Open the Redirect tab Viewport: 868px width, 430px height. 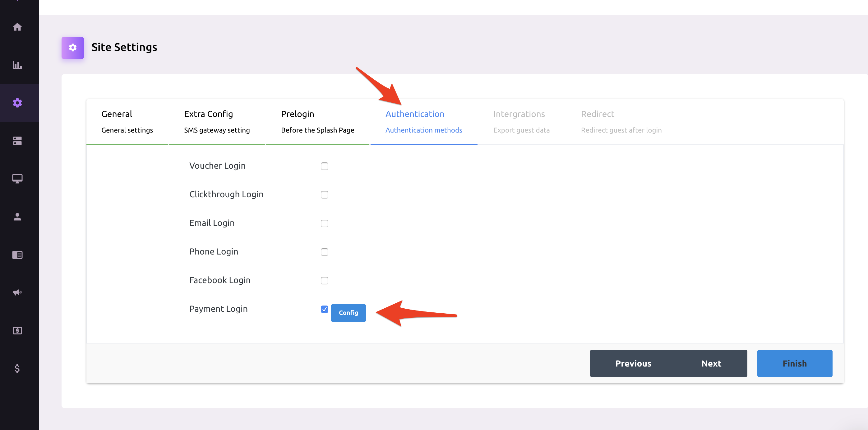pos(621,122)
